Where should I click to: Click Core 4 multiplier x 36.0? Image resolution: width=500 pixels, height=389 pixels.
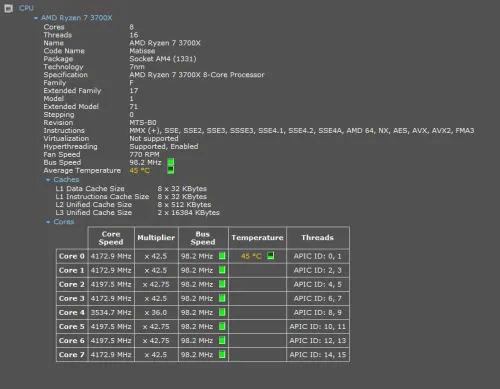156,313
